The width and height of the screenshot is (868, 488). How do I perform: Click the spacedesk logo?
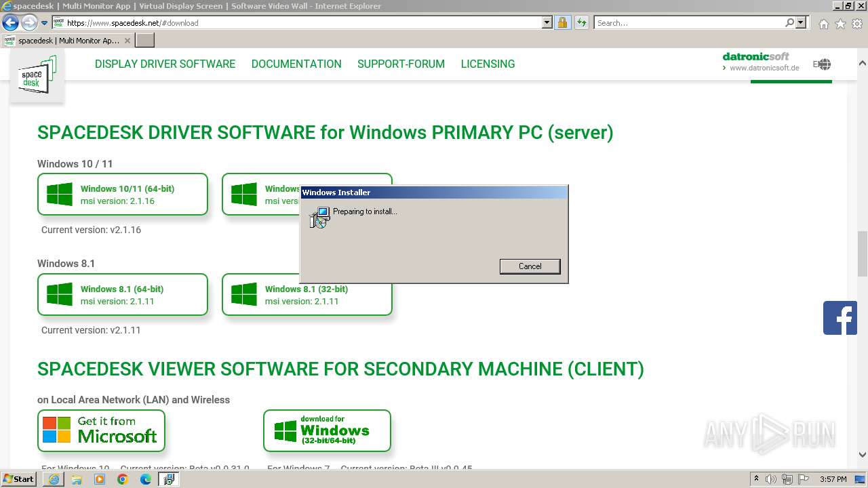(37, 75)
